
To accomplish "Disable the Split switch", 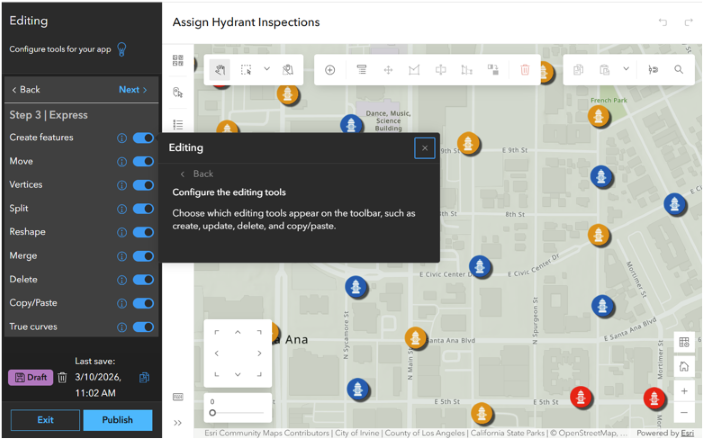I will (143, 209).
